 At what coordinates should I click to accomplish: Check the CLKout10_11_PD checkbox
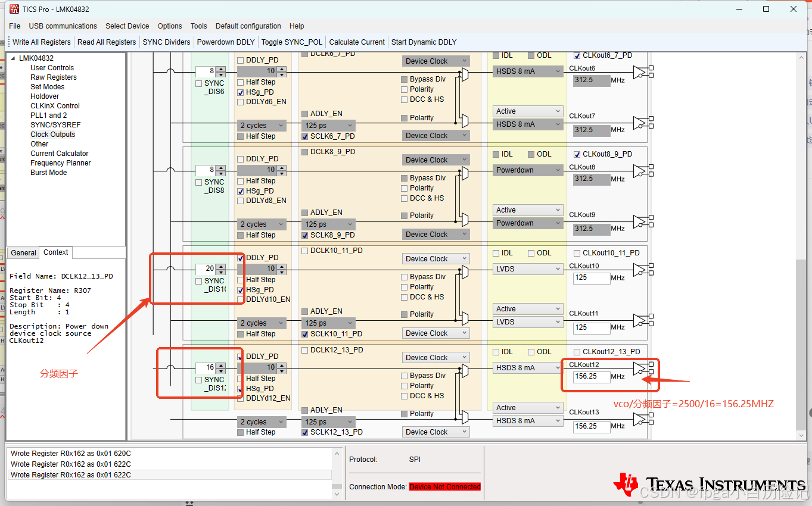click(577, 253)
